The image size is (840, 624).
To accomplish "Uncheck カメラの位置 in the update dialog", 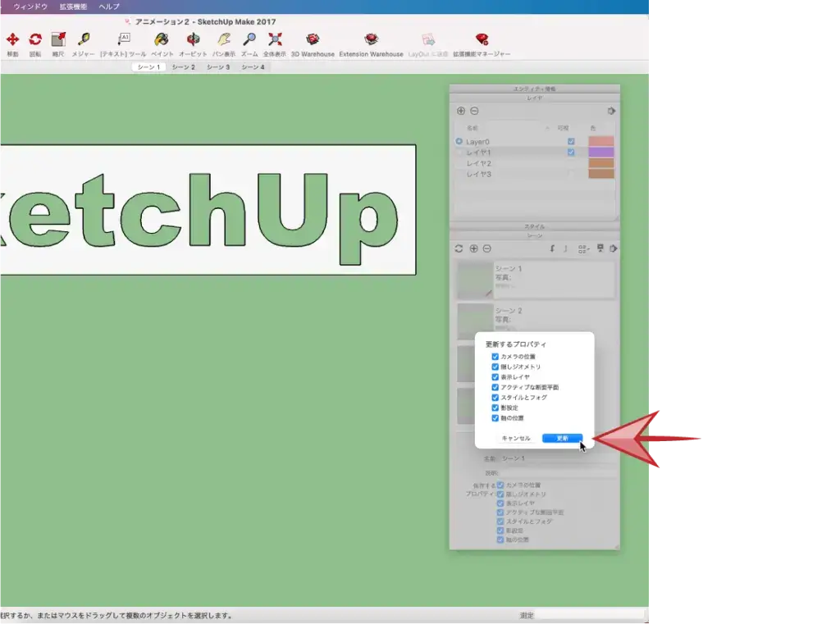I will 495,357.
